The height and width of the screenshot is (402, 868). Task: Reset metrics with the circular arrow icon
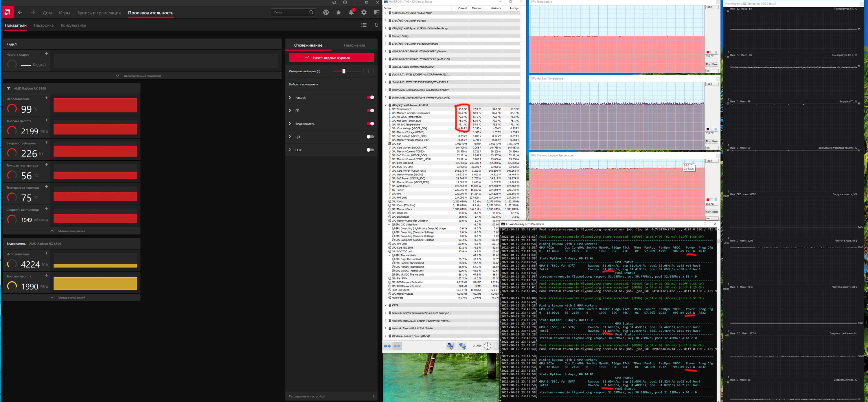click(376, 25)
